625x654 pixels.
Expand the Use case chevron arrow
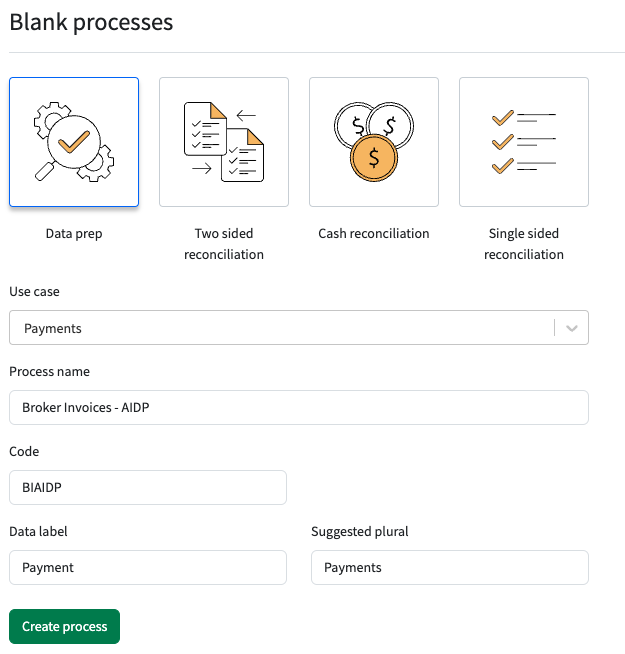572,328
